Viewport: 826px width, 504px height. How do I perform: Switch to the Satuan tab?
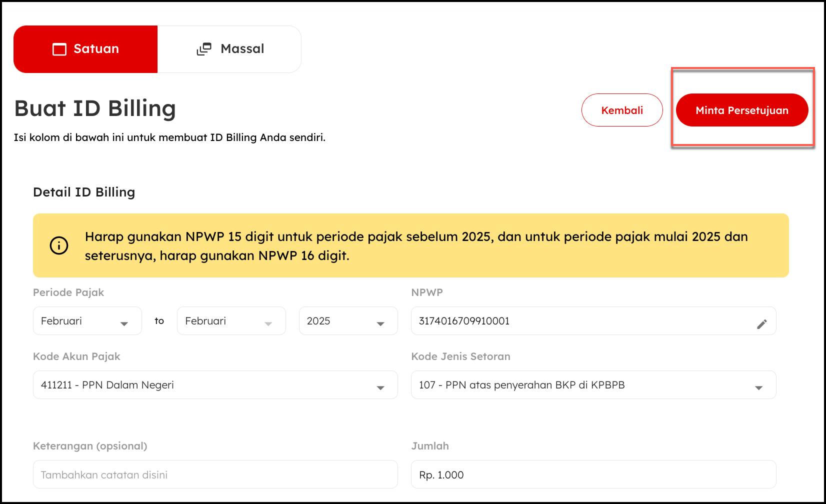click(x=86, y=49)
